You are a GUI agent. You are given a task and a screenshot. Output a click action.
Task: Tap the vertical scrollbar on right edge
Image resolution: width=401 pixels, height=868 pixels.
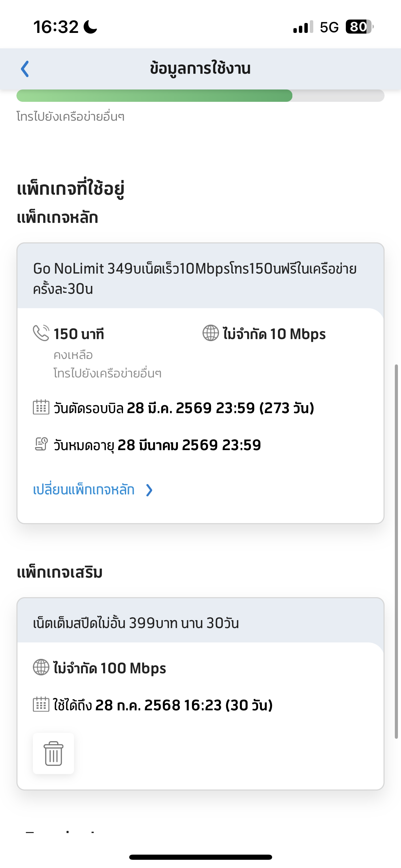[396, 551]
